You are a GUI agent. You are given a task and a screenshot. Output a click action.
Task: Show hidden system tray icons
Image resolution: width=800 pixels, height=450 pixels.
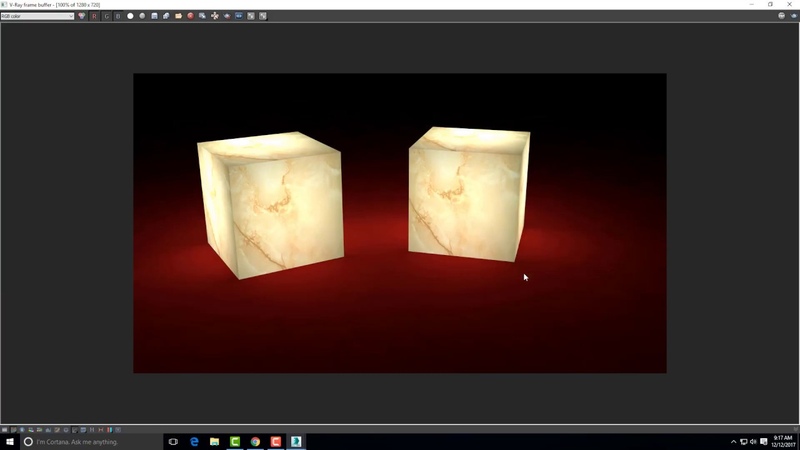pos(734,442)
